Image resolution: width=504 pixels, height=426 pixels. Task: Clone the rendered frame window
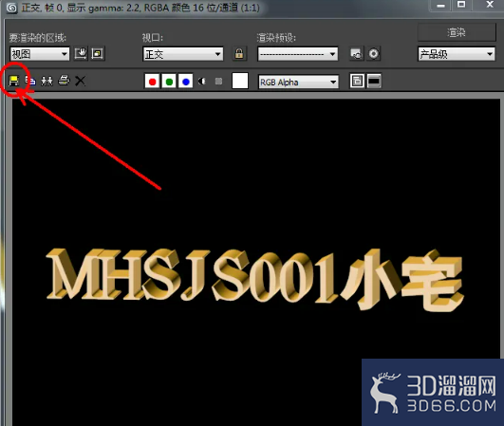click(47, 81)
